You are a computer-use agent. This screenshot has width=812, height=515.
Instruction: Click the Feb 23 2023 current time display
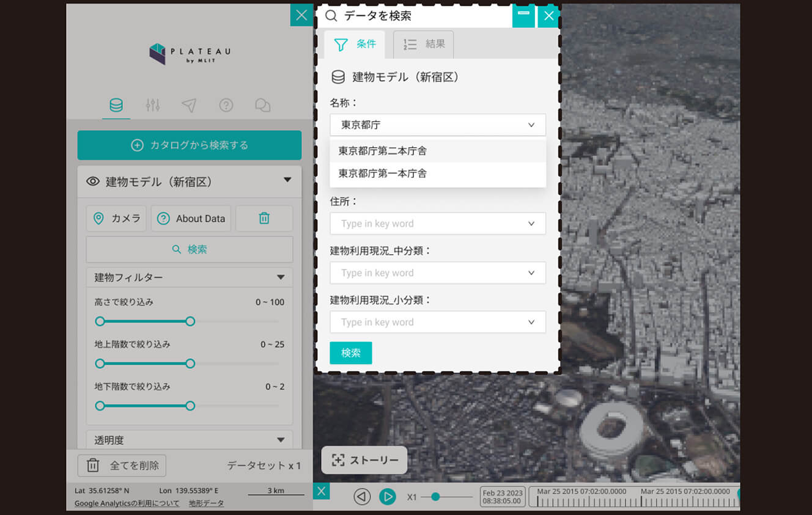pyautogui.click(x=503, y=497)
